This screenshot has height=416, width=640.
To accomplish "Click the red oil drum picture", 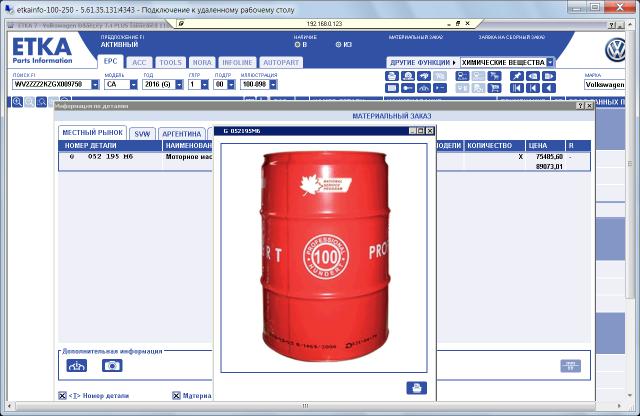I will click(324, 256).
